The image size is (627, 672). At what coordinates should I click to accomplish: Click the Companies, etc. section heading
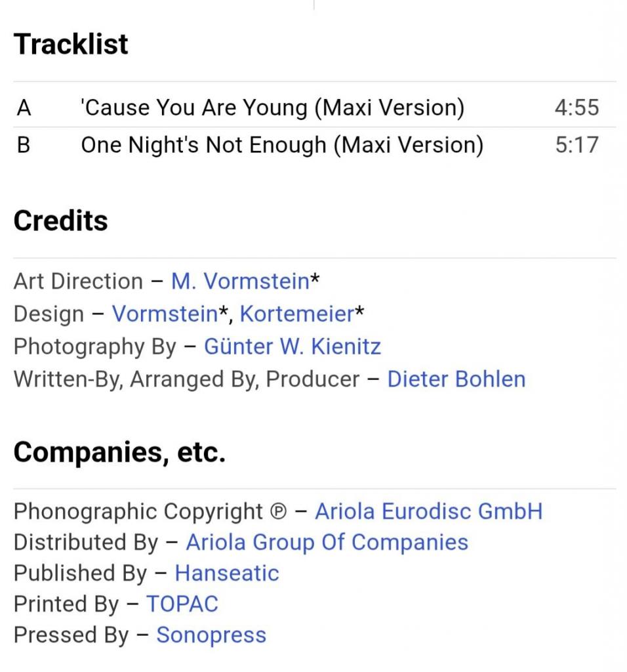119,452
